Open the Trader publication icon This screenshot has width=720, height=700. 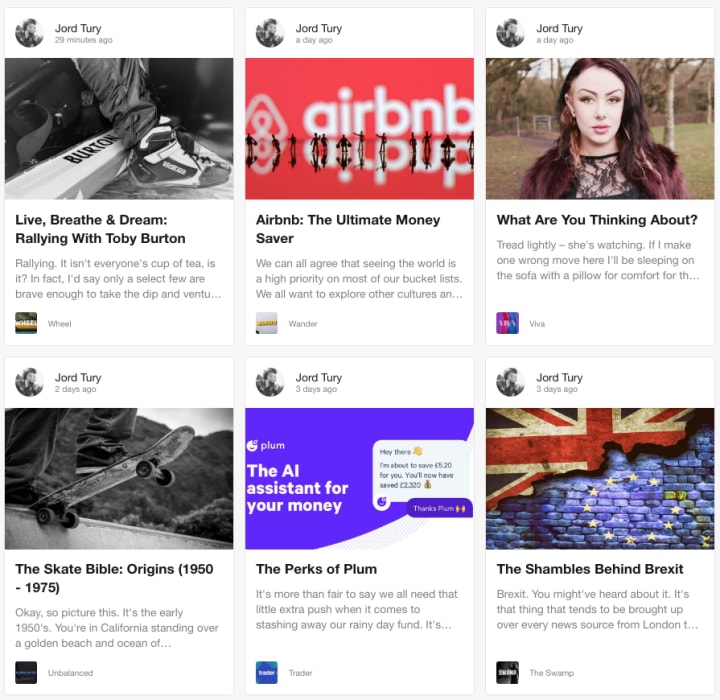click(267, 672)
